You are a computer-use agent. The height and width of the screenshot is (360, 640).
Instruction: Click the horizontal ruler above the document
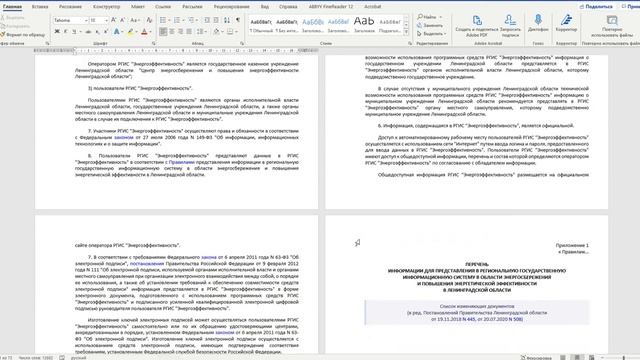pyautogui.click(x=176, y=51)
